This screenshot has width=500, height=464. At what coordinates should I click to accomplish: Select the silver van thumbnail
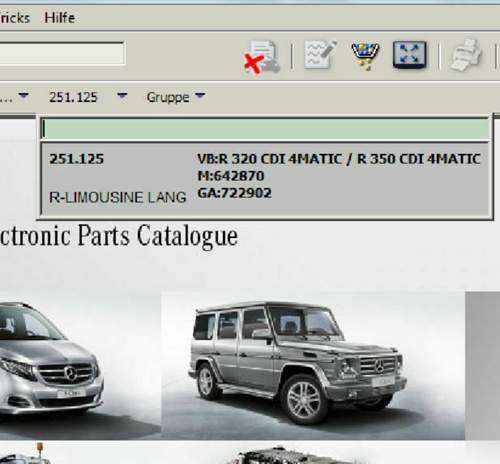80,365
